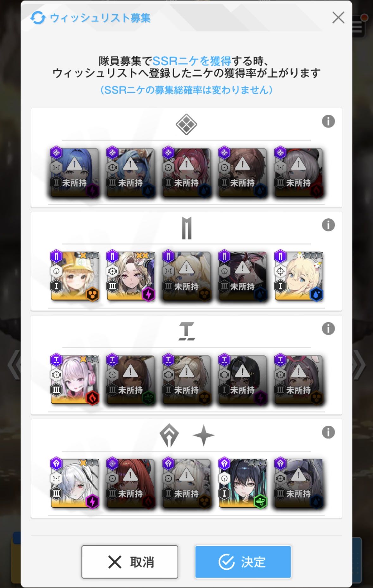Click the Missilis logo header
This screenshot has height=588, width=373.
187,228
